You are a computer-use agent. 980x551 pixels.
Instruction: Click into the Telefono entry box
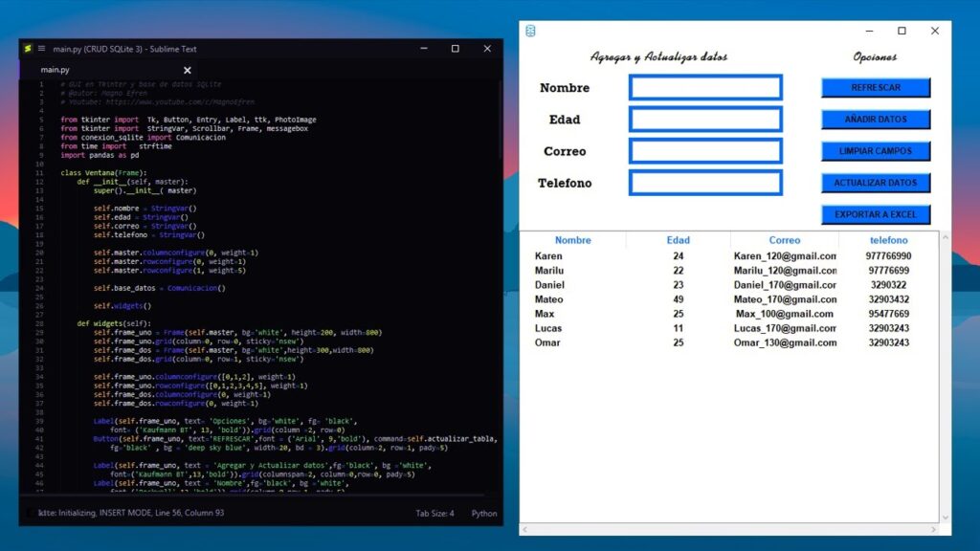pos(705,183)
